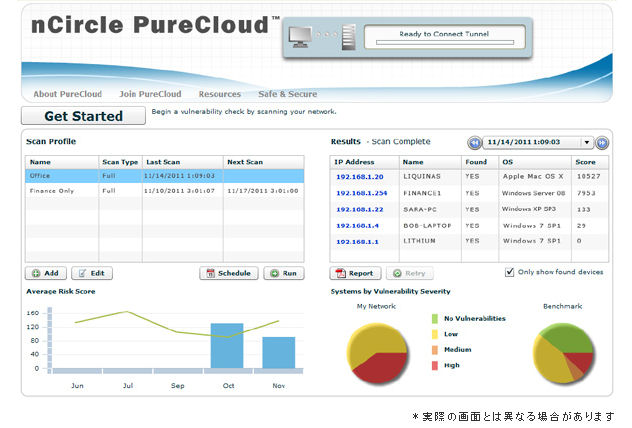The image size is (632, 428).
Task: Click the Oct bar in risk chart
Action: click(x=227, y=346)
